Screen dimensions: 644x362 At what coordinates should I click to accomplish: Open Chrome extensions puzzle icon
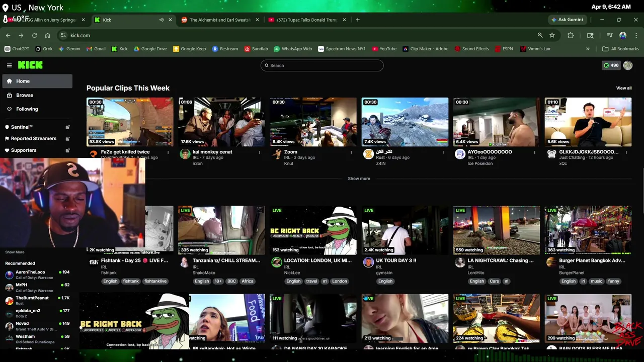tap(571, 35)
